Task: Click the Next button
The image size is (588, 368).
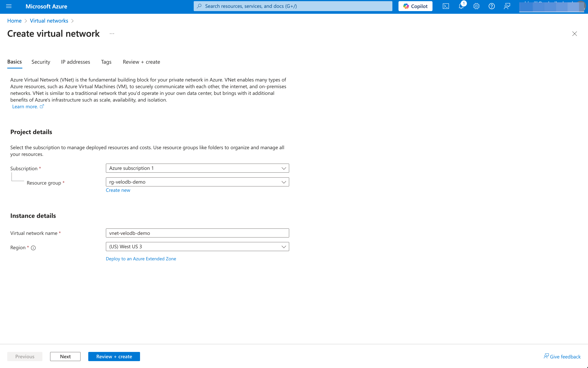Action: (x=65, y=356)
